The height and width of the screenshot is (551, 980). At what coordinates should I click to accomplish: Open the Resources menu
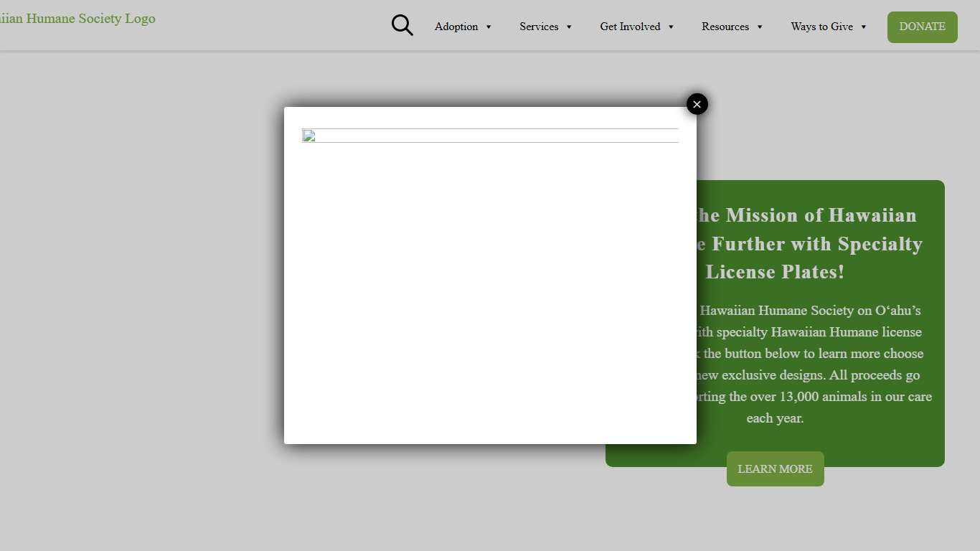(725, 27)
